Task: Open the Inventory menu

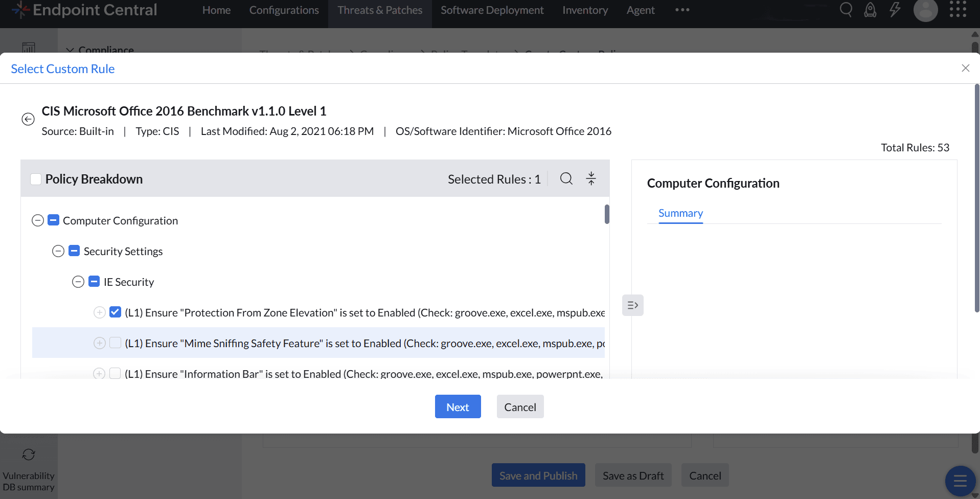Action: (x=585, y=10)
